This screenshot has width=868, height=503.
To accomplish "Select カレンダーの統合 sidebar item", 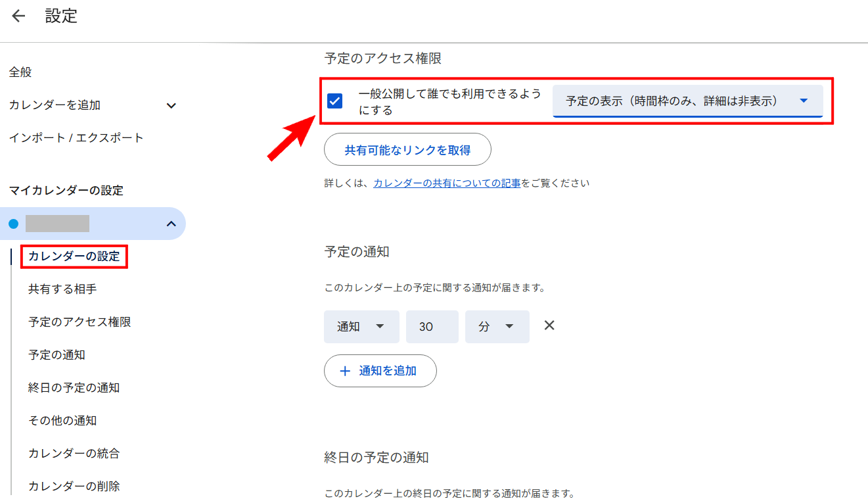I will tap(74, 454).
